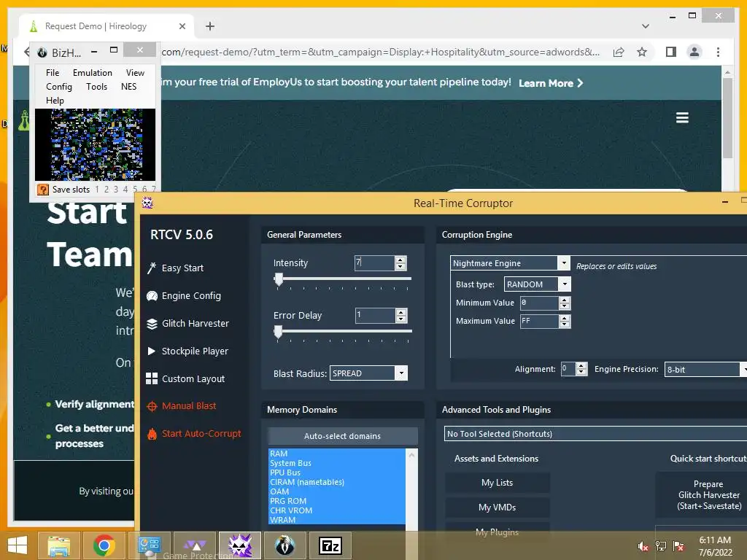Open 7-Zip from the taskbar
The height and width of the screenshot is (560, 747).
coord(330,545)
